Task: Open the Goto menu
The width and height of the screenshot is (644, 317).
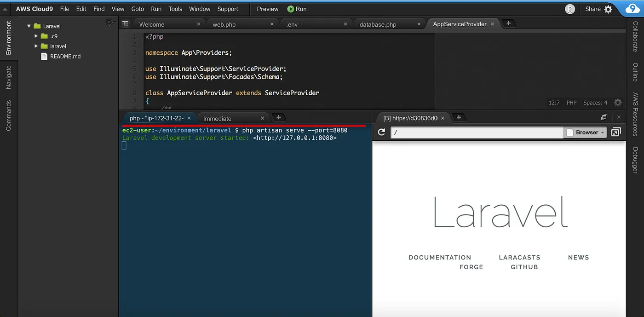Action: click(138, 9)
